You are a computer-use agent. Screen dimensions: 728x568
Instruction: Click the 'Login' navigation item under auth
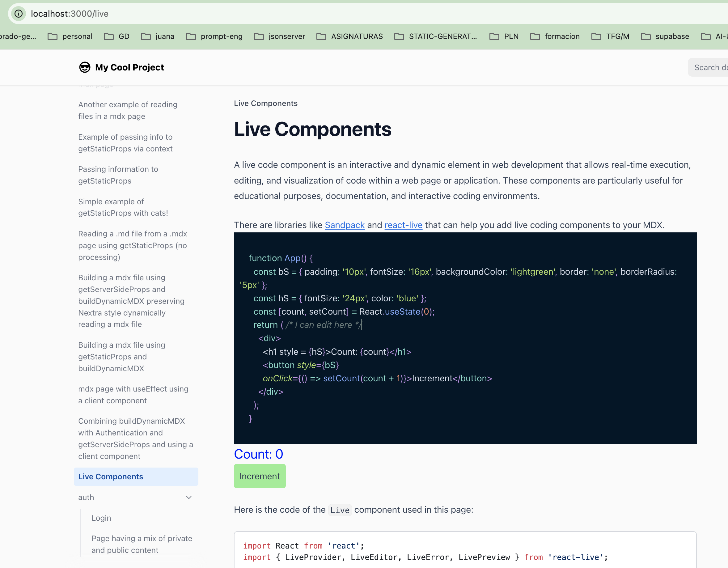click(x=101, y=518)
